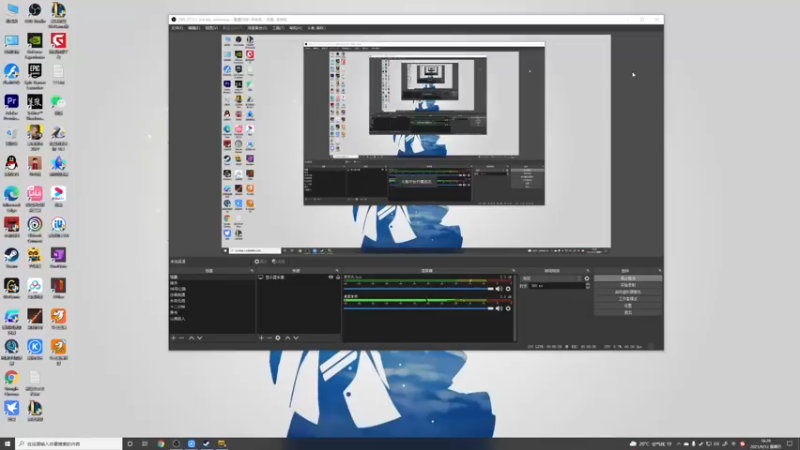The height and width of the screenshot is (450, 800).
Task: Select the highlighted first scene in Scenes list
Action: (212, 277)
